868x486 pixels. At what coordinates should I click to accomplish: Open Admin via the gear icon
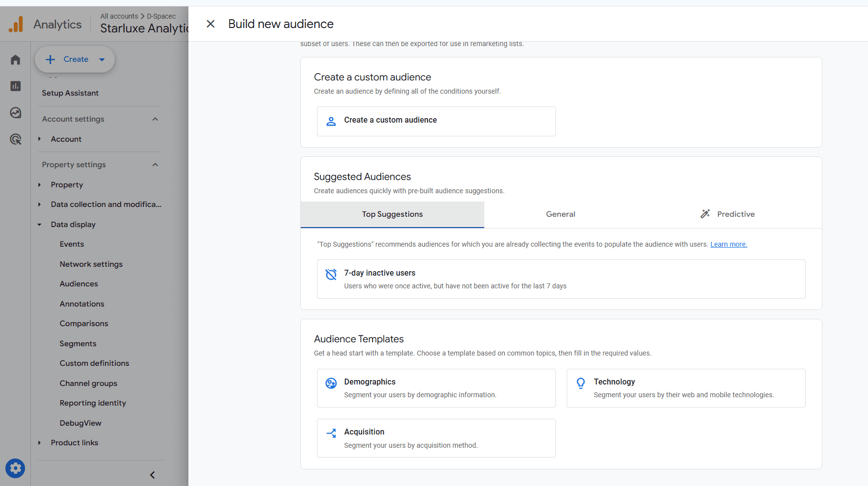[x=15, y=468]
